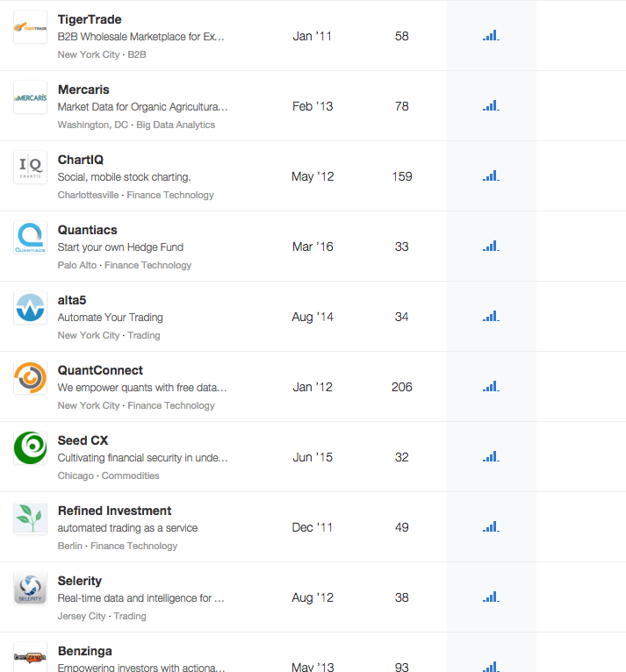
Task: Click the Seed CX green logo
Action: [30, 448]
